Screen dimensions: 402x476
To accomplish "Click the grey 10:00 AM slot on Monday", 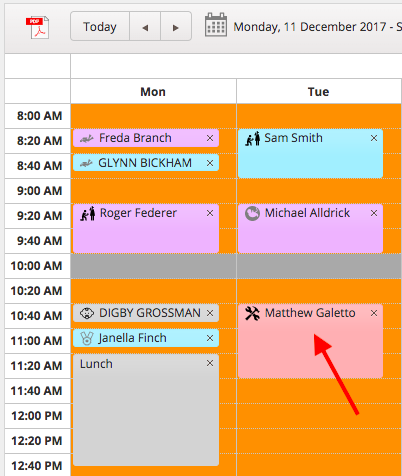I will (153, 266).
